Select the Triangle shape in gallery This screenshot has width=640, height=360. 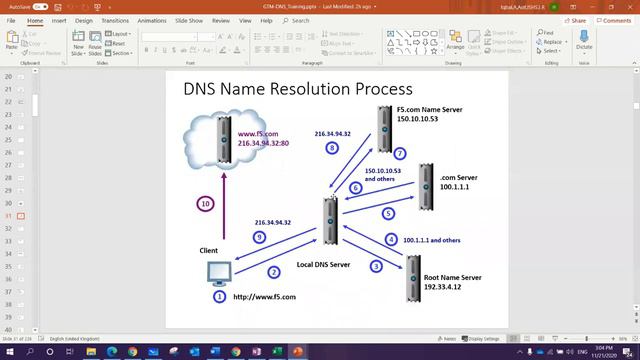[x=391, y=42]
